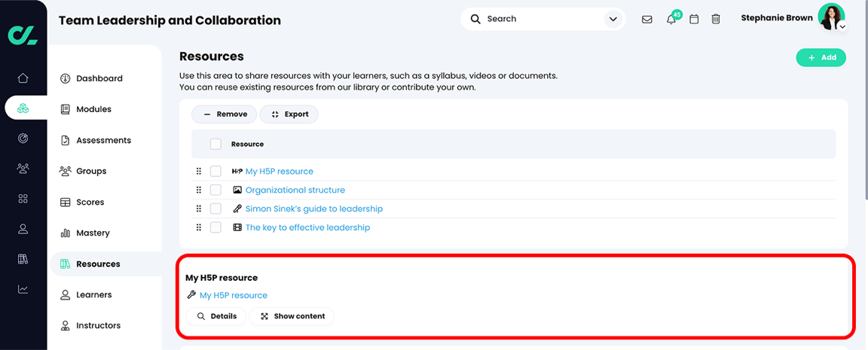
Task: Click the Export button
Action: 289,114
